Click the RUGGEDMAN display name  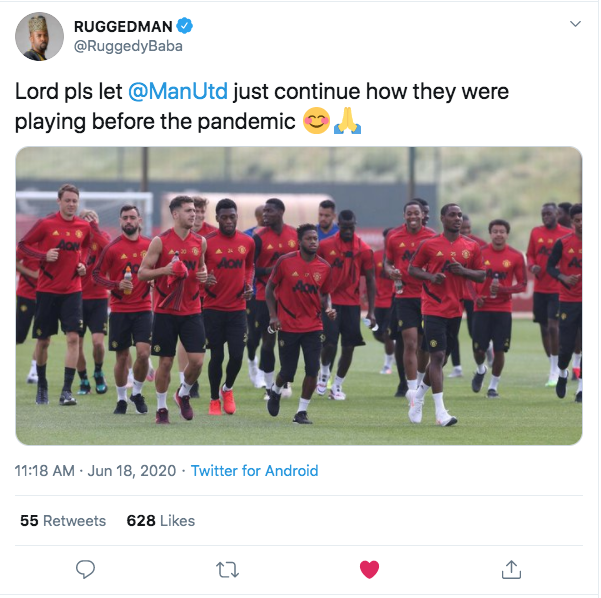pos(123,26)
